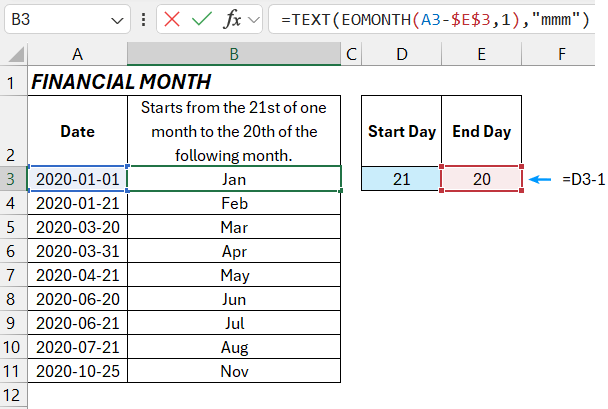Select the blue arrow shape beside cell E3

click(541, 180)
